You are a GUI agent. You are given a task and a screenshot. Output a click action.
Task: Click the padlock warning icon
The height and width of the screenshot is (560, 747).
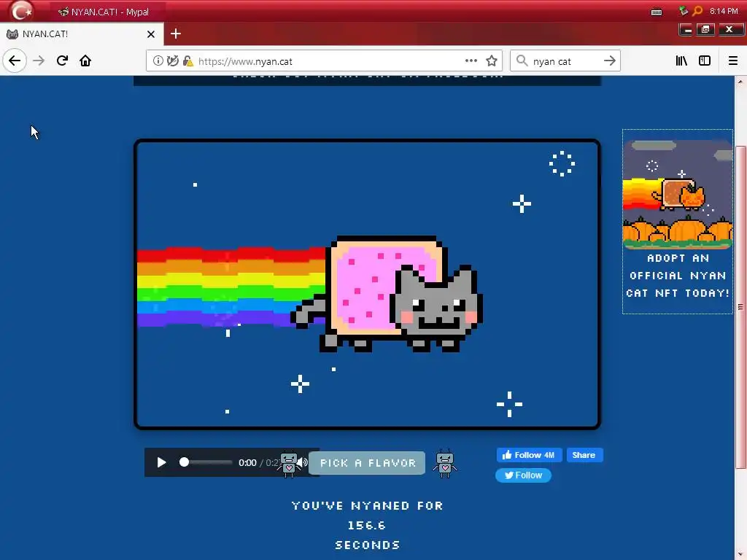[188, 61]
